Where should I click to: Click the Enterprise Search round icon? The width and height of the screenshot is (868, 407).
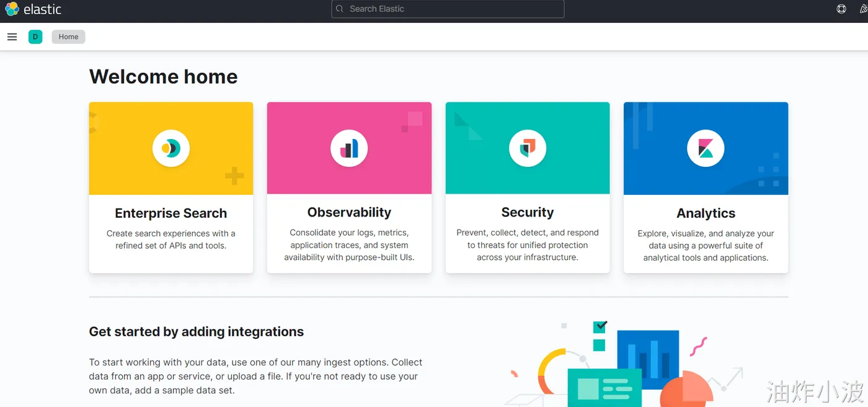point(171,148)
